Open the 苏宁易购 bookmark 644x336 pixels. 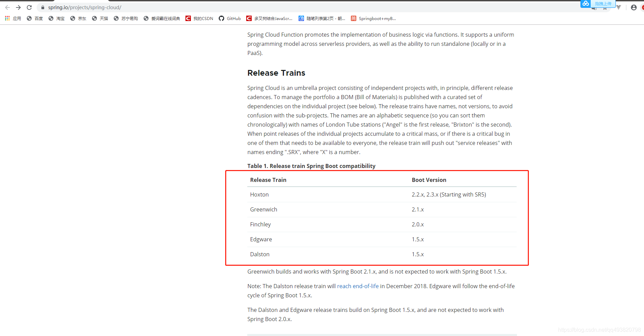126,18
